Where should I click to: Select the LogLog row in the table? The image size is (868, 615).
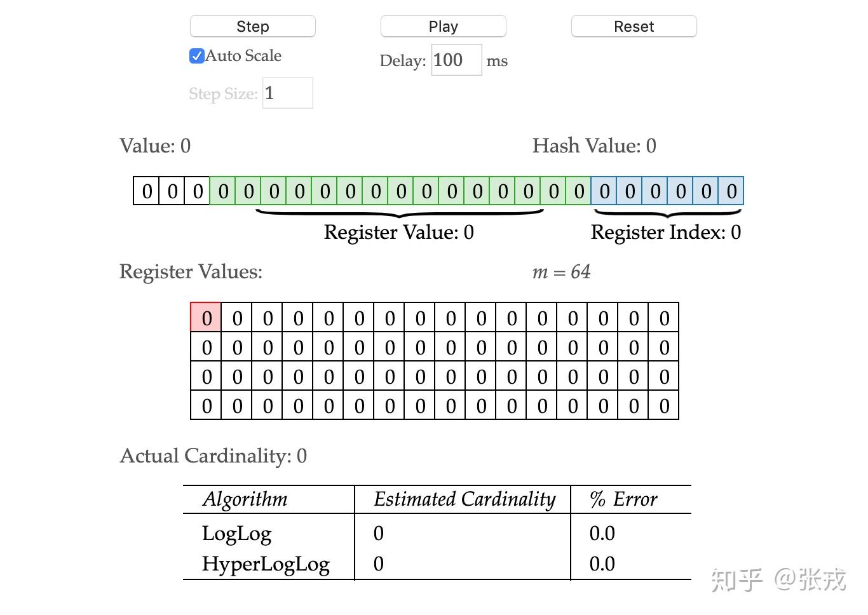tap(236, 534)
